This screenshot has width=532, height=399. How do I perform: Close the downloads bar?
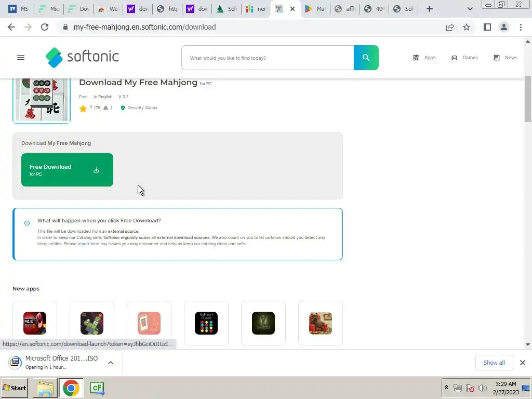pos(523,363)
